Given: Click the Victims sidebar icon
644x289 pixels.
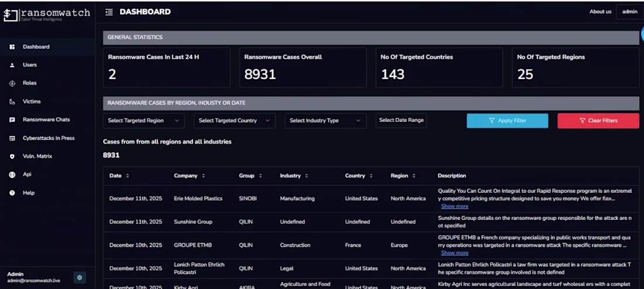Looking at the screenshot, I should tap(12, 101).
